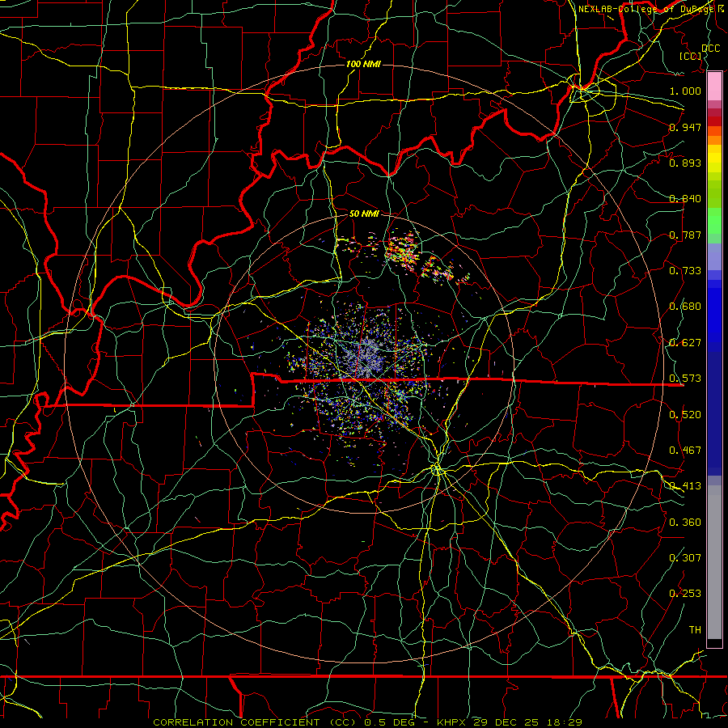Image resolution: width=728 pixels, height=728 pixels.
Task: Click the 0.893 legend value
Action: pyautogui.click(x=685, y=163)
